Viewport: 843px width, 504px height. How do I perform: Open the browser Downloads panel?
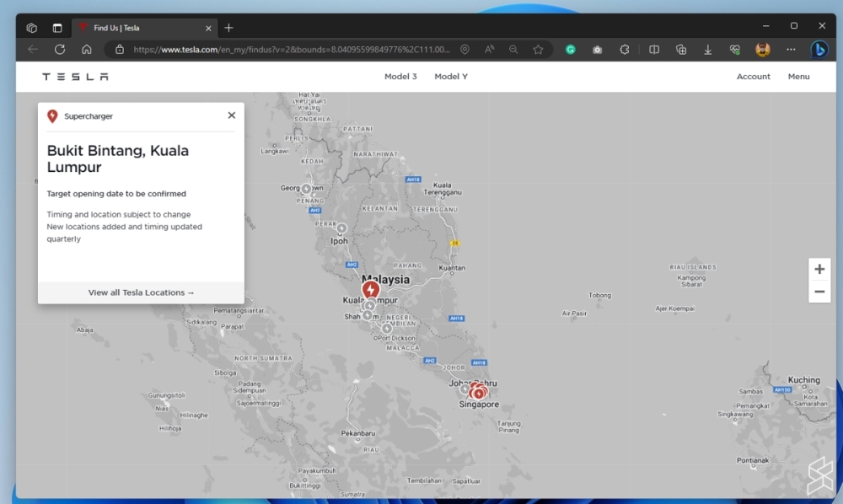[708, 50]
